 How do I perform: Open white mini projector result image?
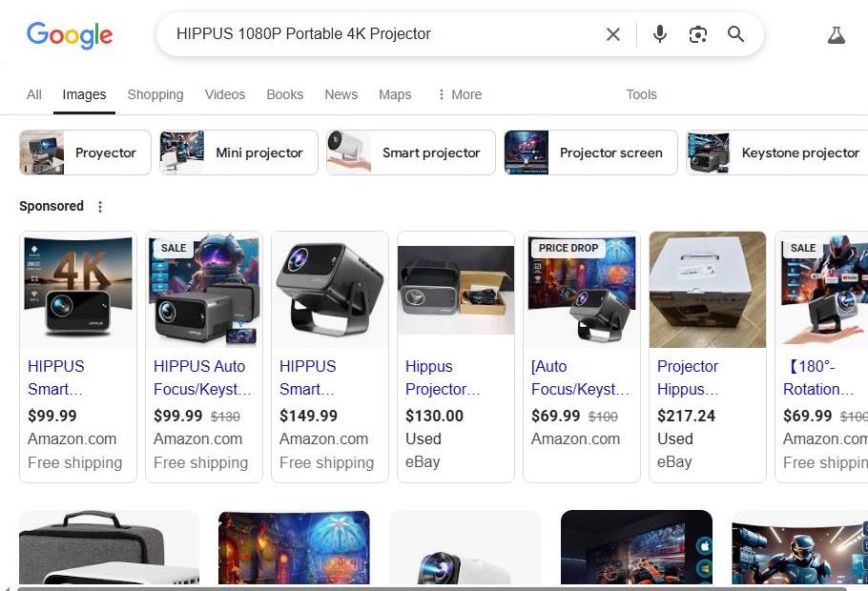[x=465, y=547]
